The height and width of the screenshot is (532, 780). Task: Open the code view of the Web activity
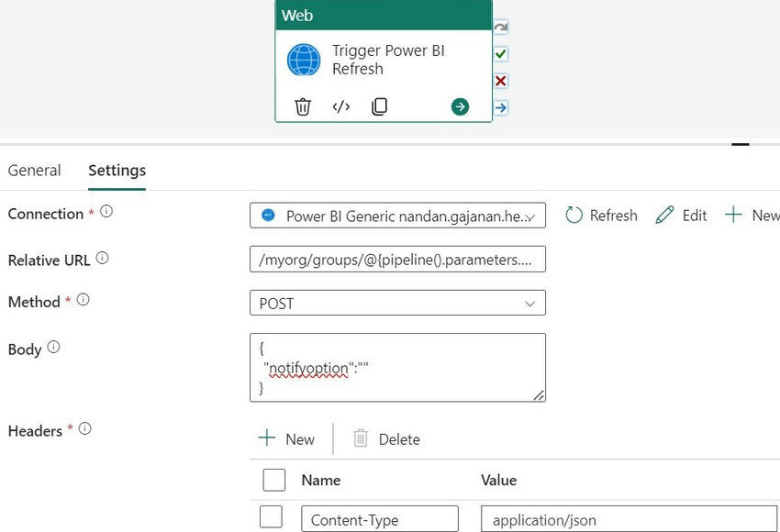pos(340,106)
